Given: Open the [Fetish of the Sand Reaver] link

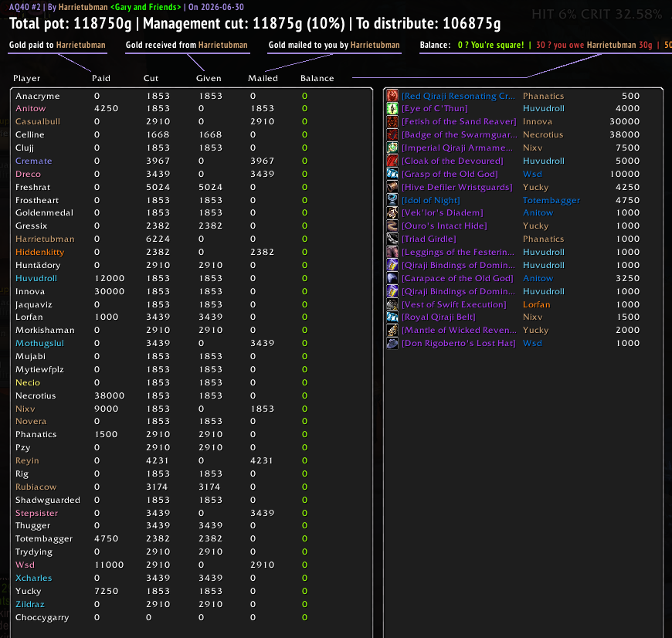Looking at the screenshot, I should (x=459, y=122).
